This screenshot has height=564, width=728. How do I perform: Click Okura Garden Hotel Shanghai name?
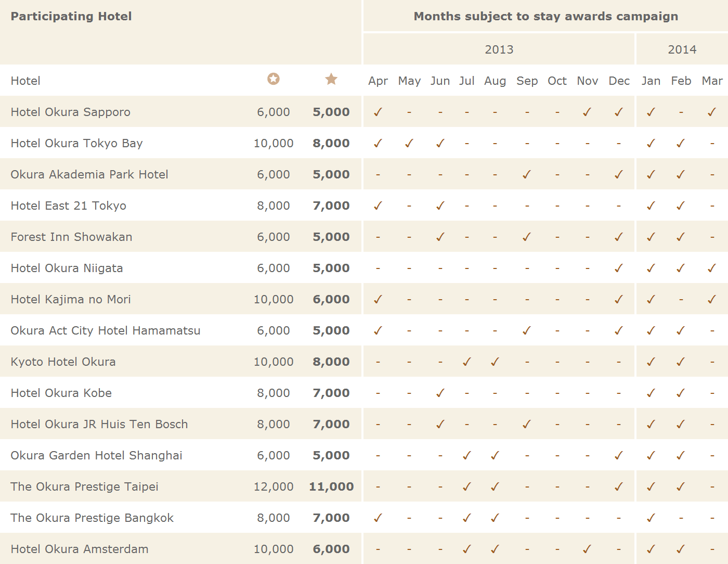tap(96, 455)
